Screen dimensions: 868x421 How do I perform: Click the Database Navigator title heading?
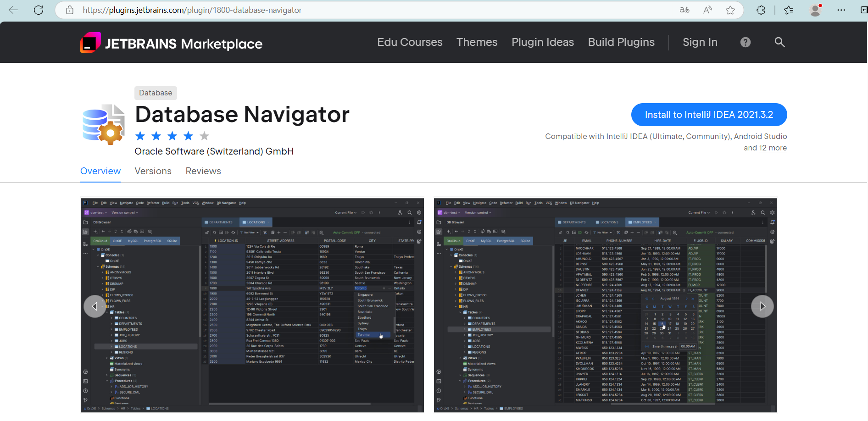pos(242,114)
